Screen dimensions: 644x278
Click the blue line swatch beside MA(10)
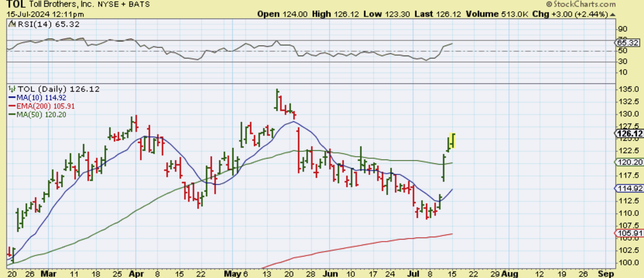point(12,97)
